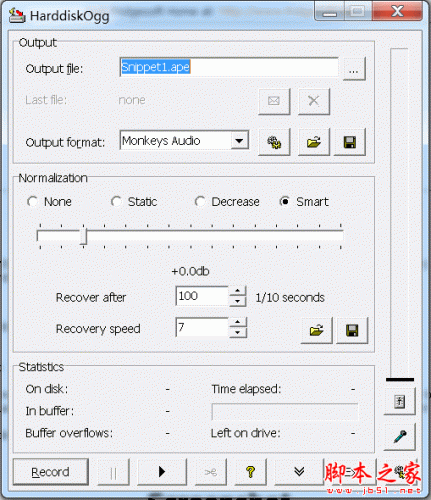431x500 pixels.
Task: Click the scissors cut icon
Action: tap(211, 472)
